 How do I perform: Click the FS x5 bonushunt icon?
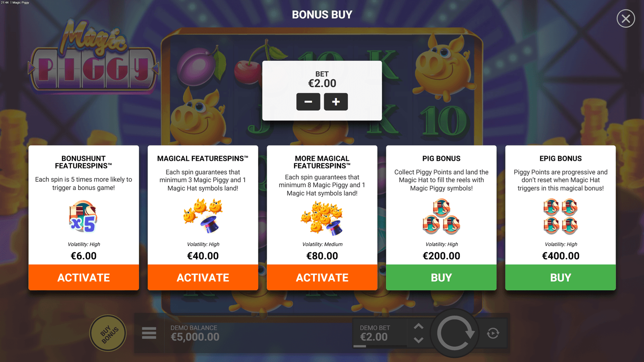pyautogui.click(x=83, y=217)
